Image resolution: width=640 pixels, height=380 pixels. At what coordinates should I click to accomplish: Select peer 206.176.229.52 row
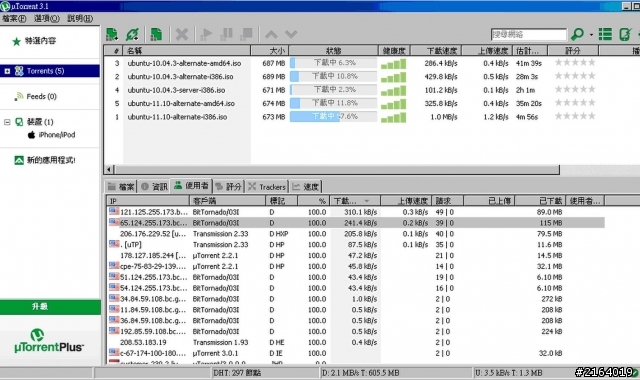click(356, 234)
